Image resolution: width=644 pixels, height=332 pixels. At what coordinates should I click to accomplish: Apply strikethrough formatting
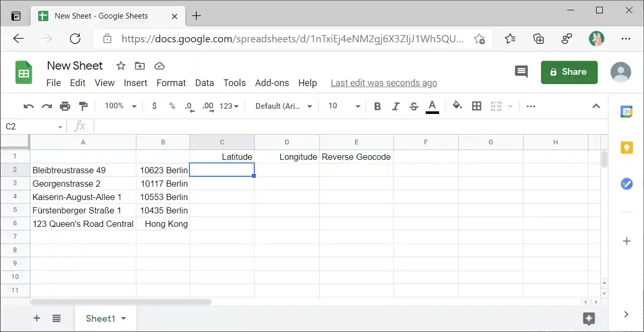click(414, 106)
